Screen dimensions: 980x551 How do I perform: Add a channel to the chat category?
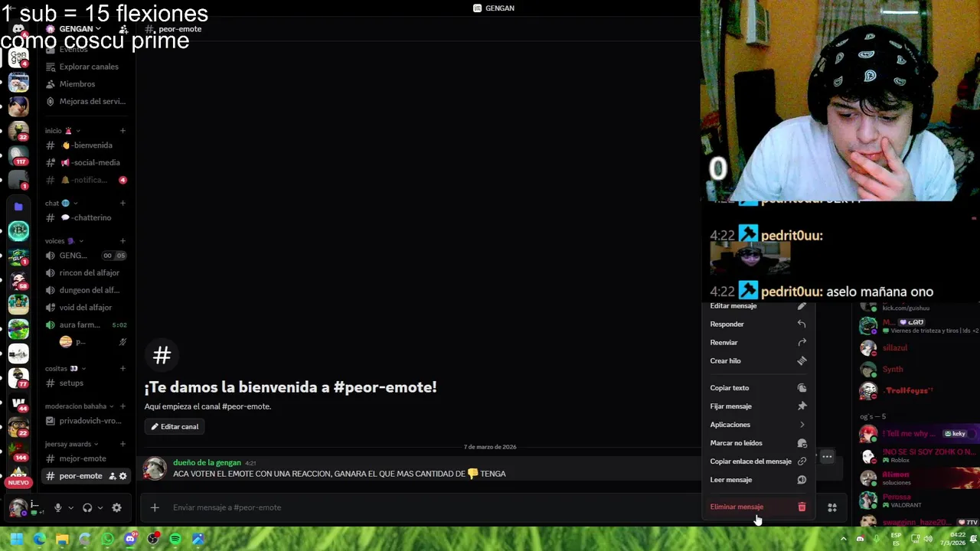[122, 203]
